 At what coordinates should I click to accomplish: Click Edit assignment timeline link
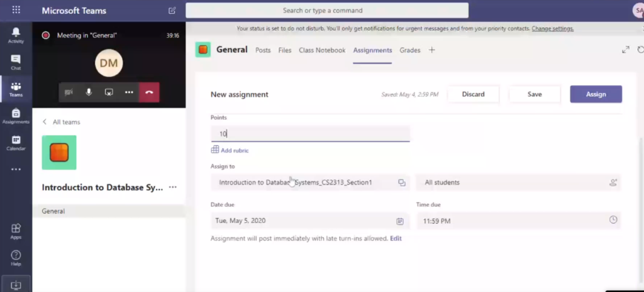pyautogui.click(x=396, y=238)
